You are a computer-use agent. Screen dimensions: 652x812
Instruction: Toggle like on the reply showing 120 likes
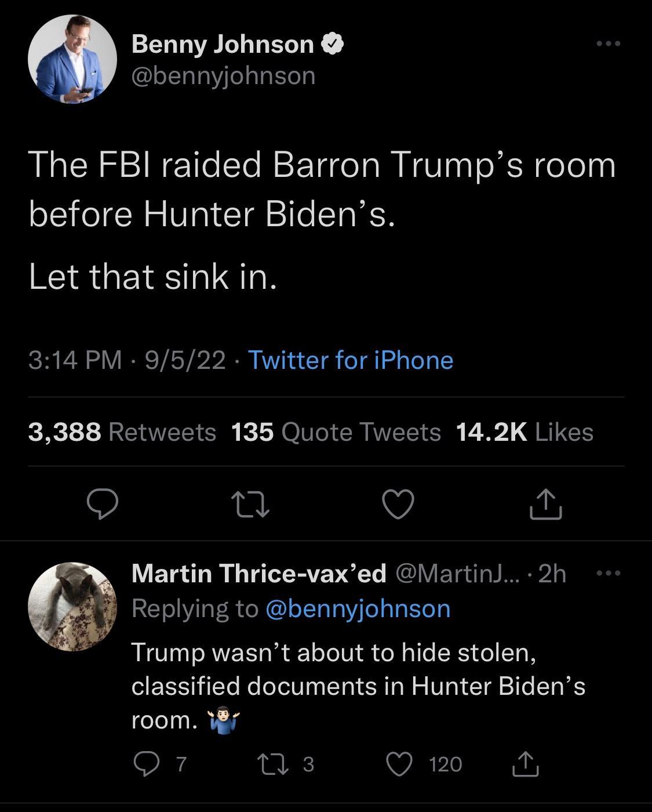pos(399,766)
